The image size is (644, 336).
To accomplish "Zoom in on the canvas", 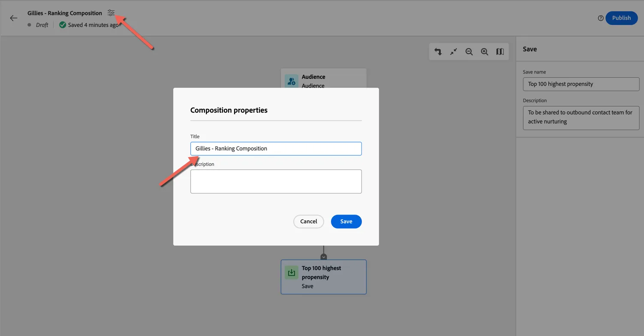I will pos(485,51).
